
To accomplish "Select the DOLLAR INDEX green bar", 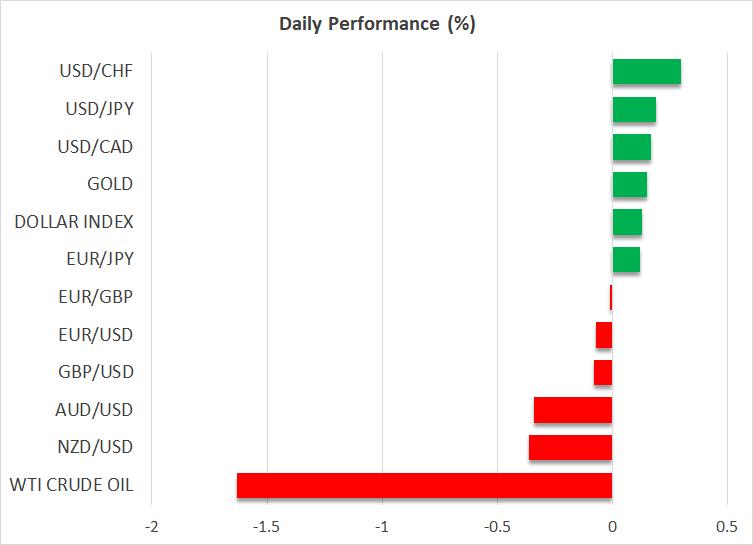I will coord(627,222).
